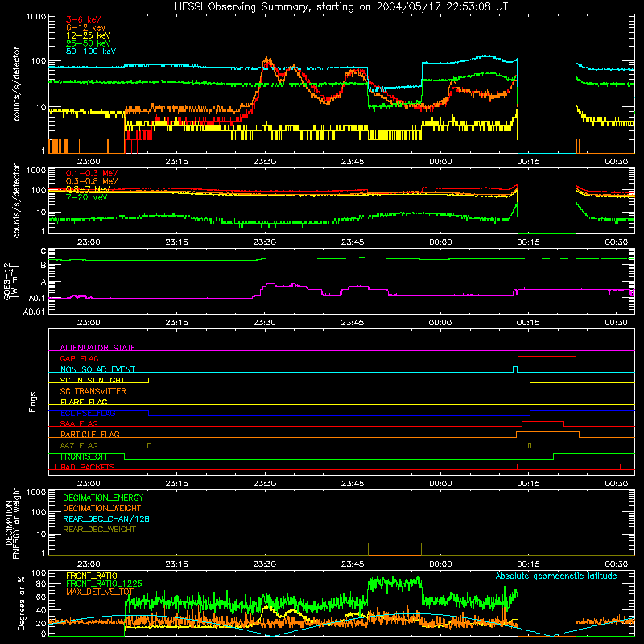The image size is (644, 644).
Task: Click the 23:15 tick under the decimation plot
Action: click(176, 564)
